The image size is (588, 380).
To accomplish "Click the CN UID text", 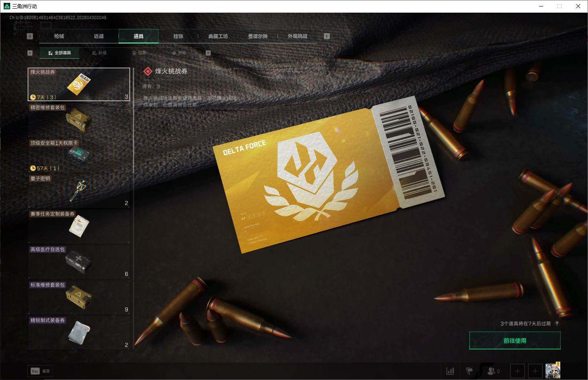I will click(x=58, y=18).
